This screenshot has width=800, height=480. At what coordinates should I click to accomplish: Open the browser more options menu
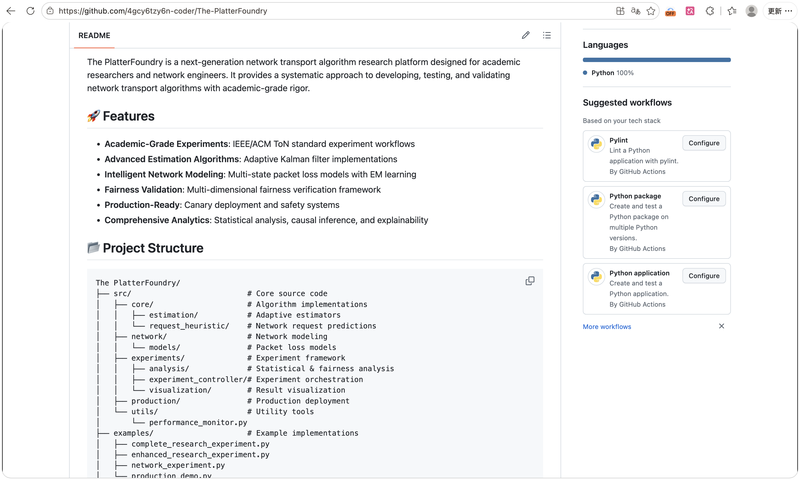pos(789,11)
